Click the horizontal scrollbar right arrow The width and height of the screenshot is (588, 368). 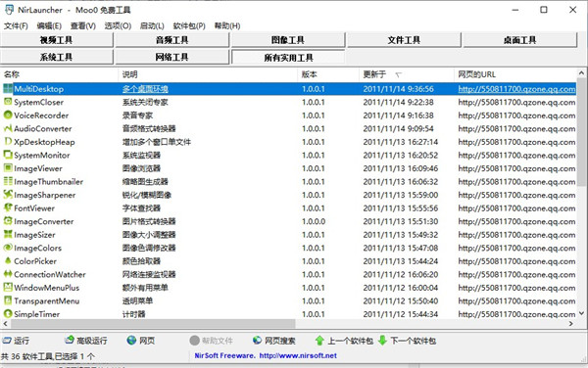pyautogui.click(x=571, y=323)
